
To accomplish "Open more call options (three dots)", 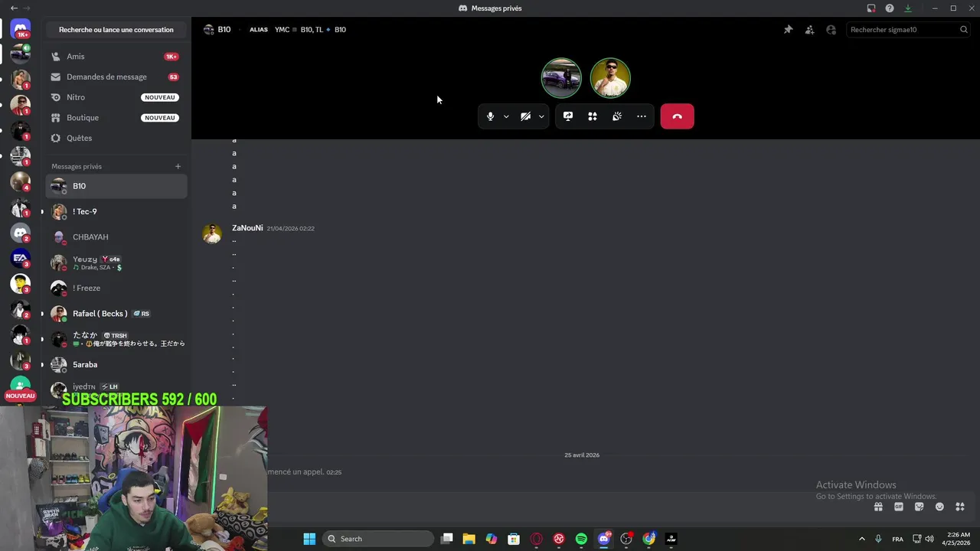I will pyautogui.click(x=642, y=116).
